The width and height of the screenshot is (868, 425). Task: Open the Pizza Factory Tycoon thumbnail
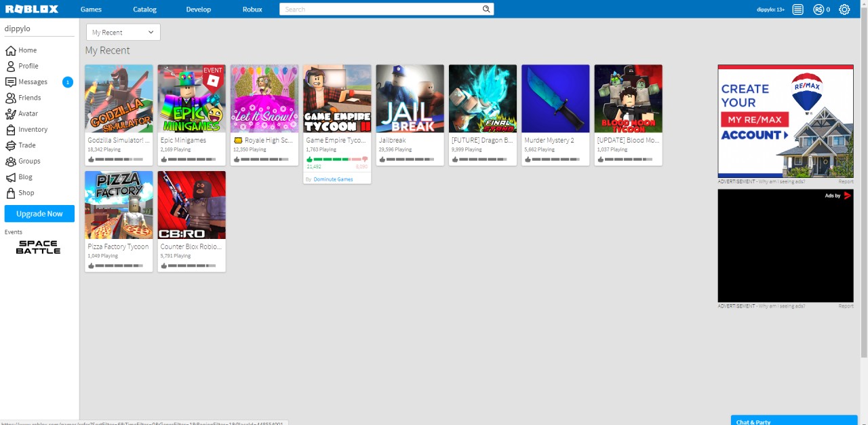click(x=119, y=205)
